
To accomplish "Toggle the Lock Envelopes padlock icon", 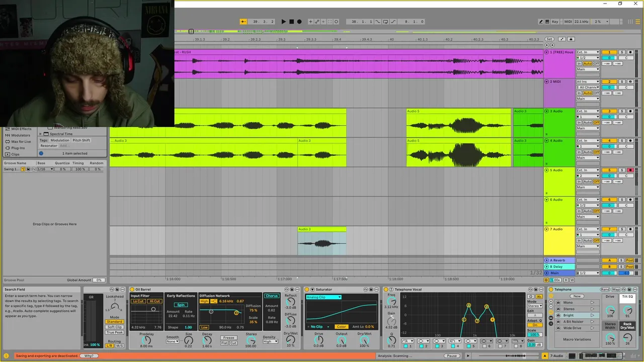I will coord(571,39).
